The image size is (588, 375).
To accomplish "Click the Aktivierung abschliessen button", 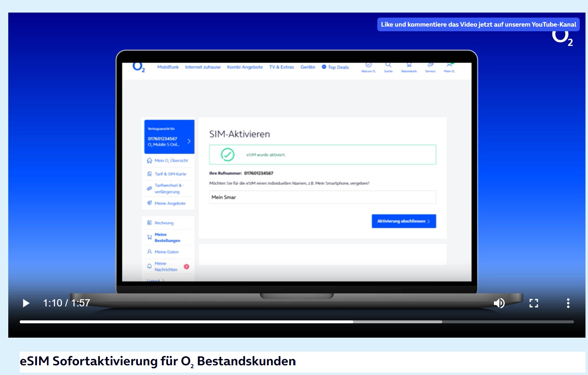I will 404,221.
